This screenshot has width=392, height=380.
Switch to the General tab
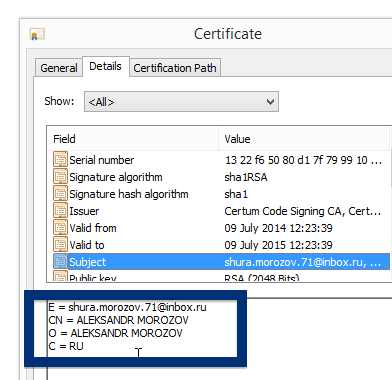(59, 68)
